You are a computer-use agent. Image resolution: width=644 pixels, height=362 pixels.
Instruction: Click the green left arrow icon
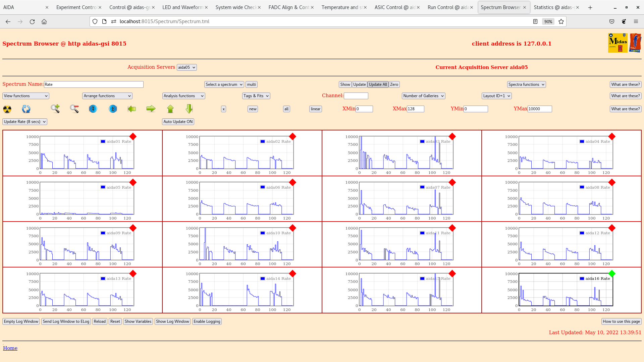point(132,109)
